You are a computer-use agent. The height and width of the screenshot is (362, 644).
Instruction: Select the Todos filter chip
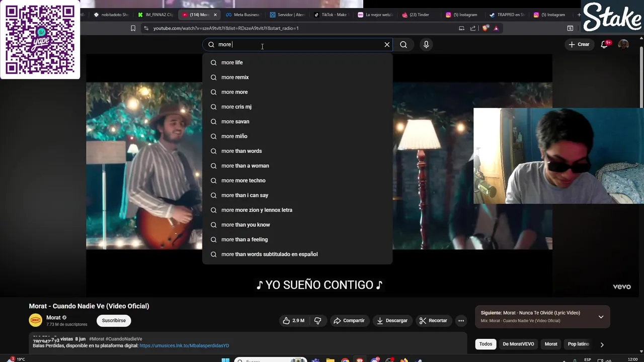pyautogui.click(x=486, y=344)
